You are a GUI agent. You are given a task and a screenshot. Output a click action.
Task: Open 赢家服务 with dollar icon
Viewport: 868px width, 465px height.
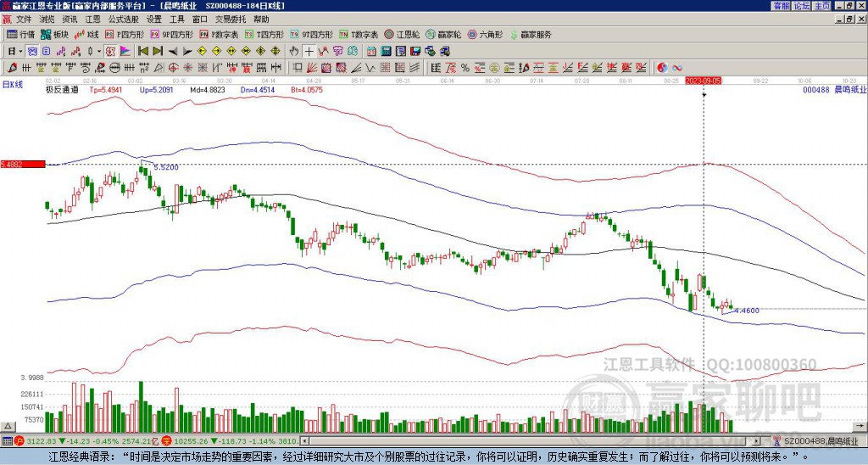coord(531,34)
